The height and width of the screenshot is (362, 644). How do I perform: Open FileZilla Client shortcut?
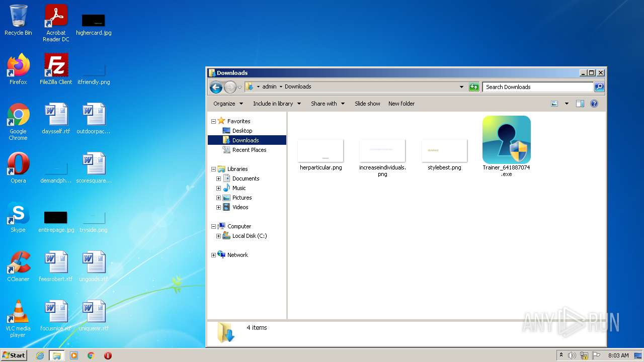coord(56,69)
